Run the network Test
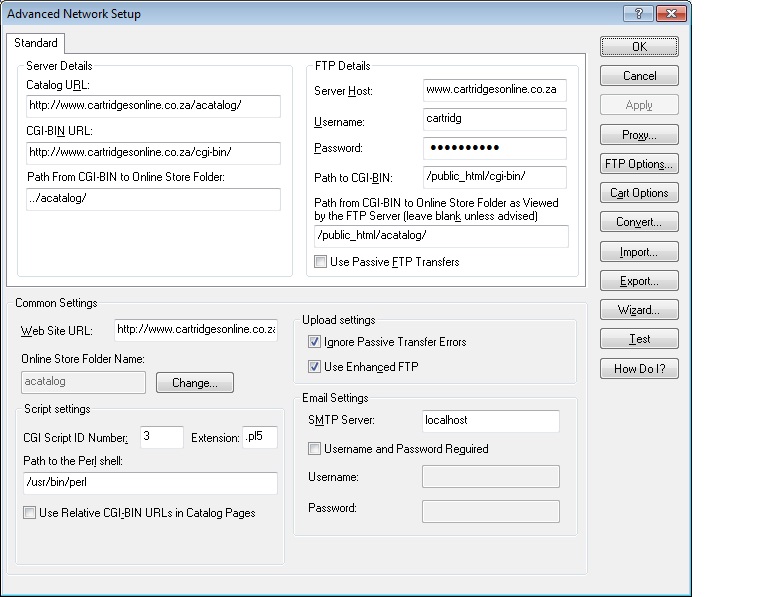The width and height of the screenshot is (768, 597). tap(639, 339)
